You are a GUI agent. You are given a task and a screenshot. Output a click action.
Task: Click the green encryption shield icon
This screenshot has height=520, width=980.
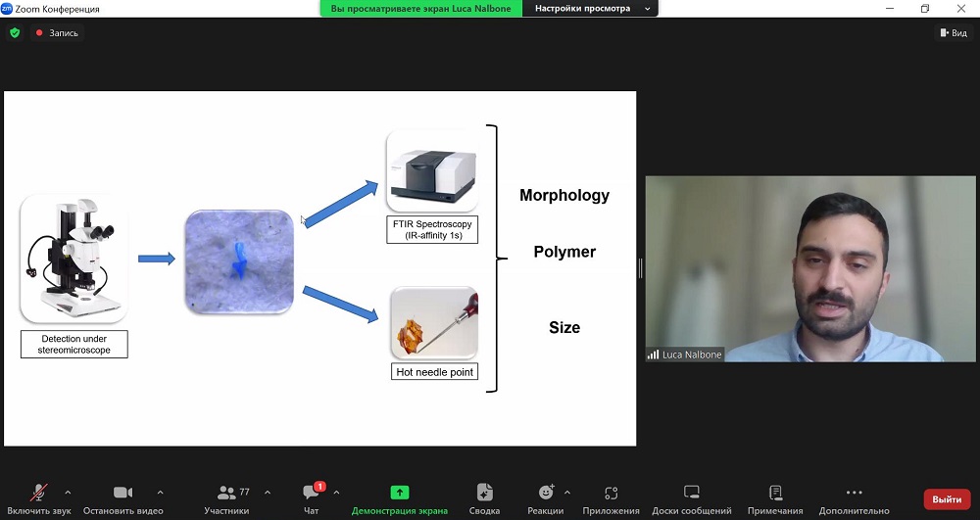(15, 32)
